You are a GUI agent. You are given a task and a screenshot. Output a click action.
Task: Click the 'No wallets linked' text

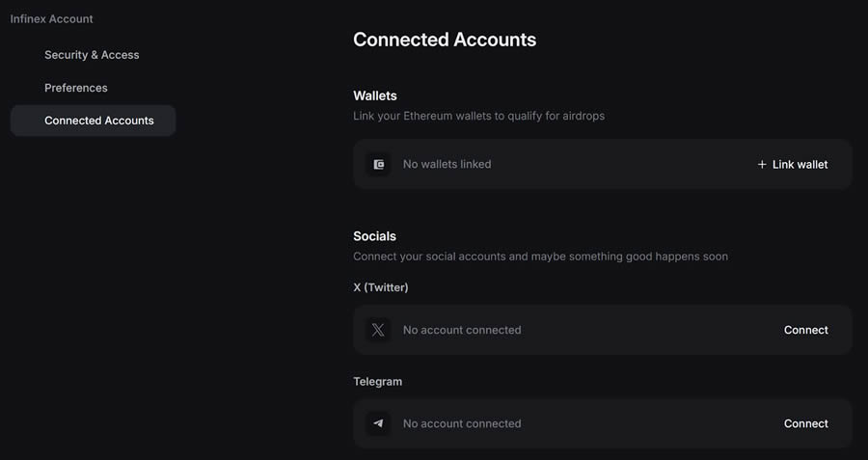tap(447, 164)
